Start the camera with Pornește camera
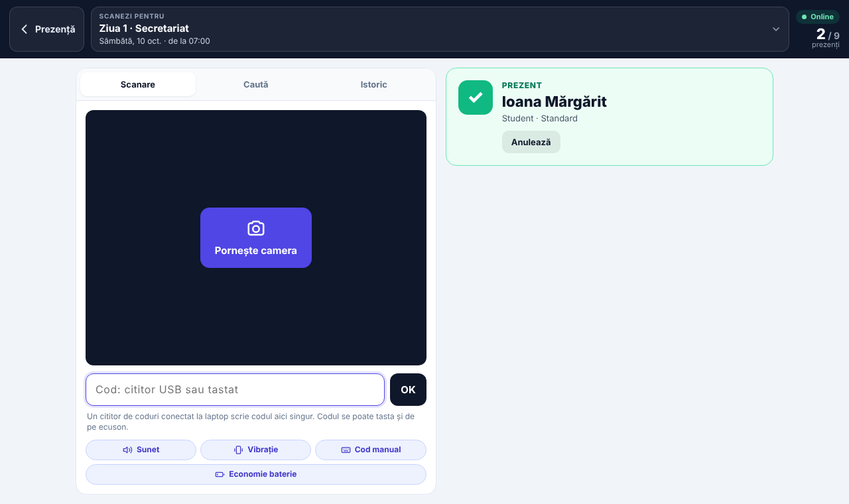 pos(256,238)
